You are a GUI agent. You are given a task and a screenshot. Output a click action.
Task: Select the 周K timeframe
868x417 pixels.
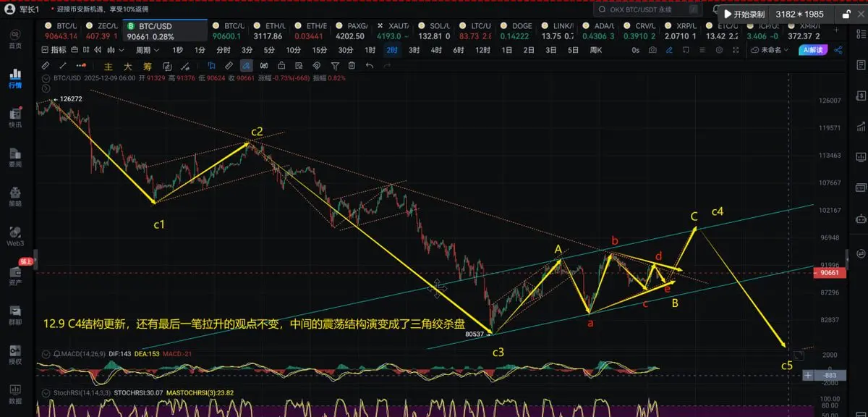tap(596, 50)
